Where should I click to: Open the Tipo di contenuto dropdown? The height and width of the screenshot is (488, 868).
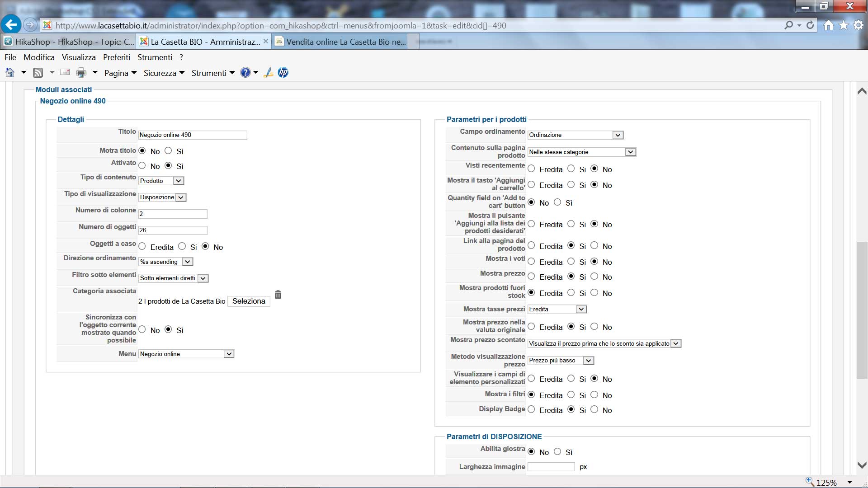click(x=179, y=181)
